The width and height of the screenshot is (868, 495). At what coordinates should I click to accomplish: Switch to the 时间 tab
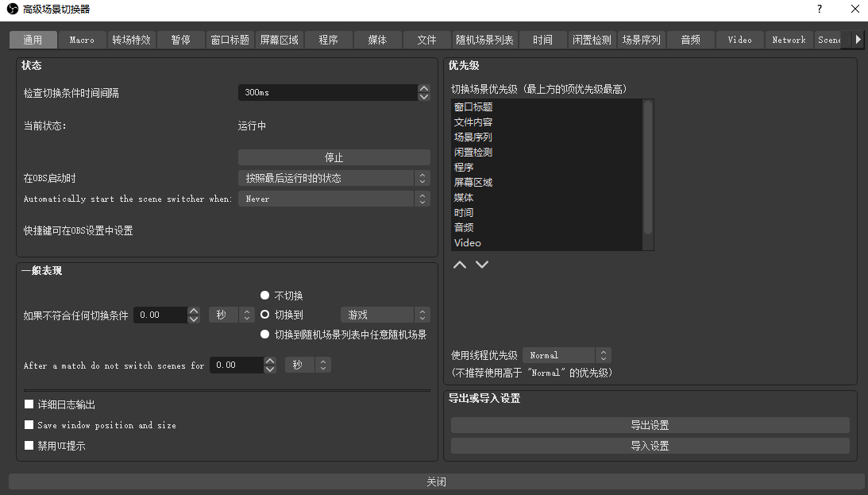point(543,40)
